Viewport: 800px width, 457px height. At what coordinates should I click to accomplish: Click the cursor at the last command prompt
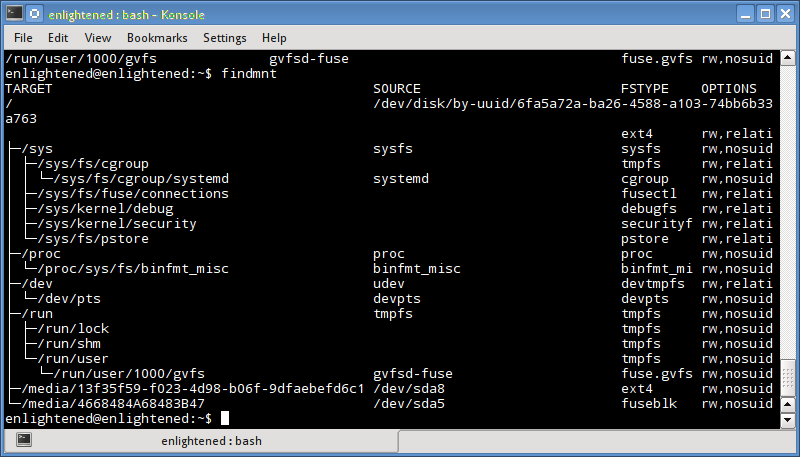tap(225, 418)
